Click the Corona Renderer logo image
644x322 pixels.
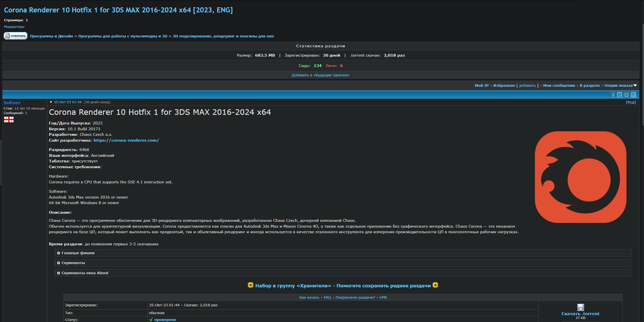tap(580, 177)
